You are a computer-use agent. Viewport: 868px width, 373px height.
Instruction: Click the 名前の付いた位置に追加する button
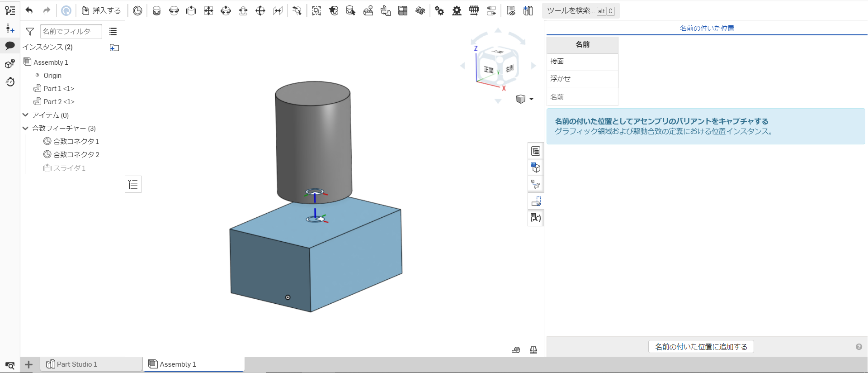[701, 347]
